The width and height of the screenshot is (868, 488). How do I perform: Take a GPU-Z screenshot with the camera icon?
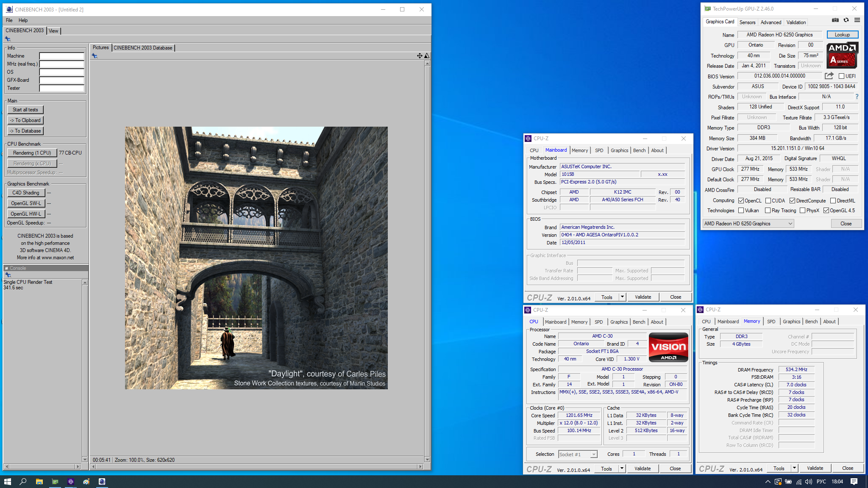point(835,20)
